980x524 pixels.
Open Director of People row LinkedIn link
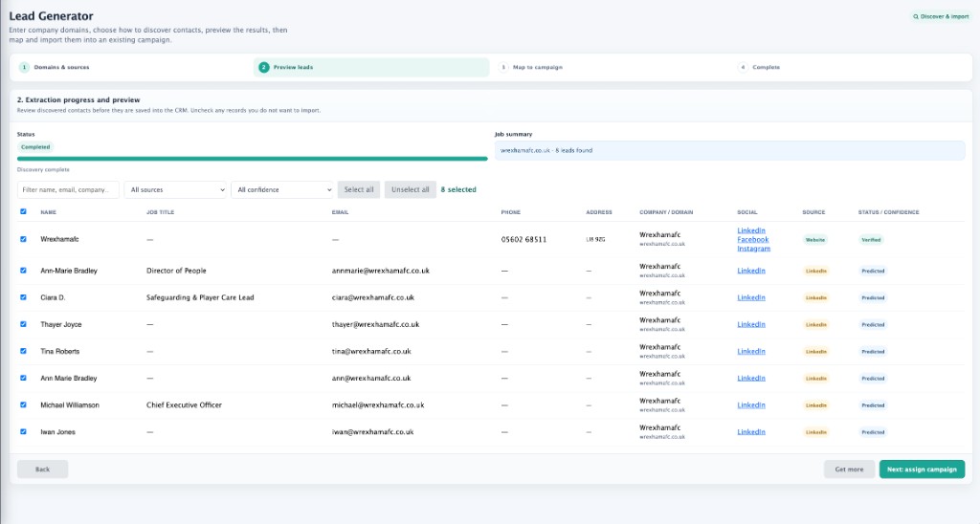tap(751, 271)
